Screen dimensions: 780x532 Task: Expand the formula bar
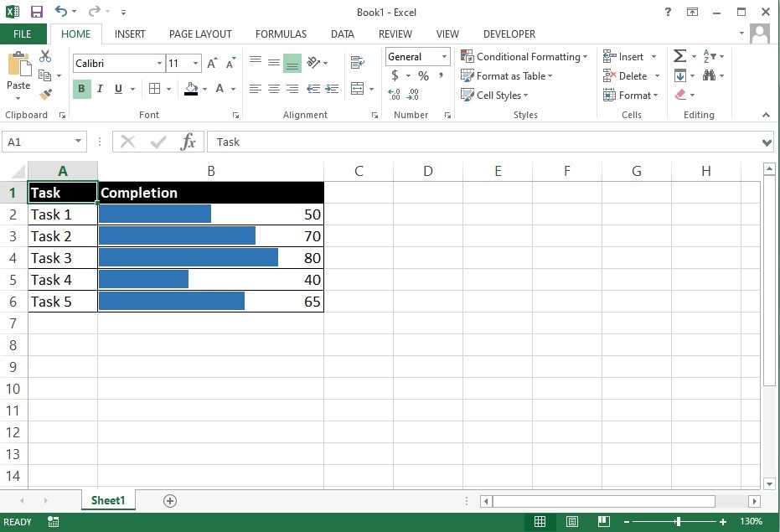pos(767,142)
